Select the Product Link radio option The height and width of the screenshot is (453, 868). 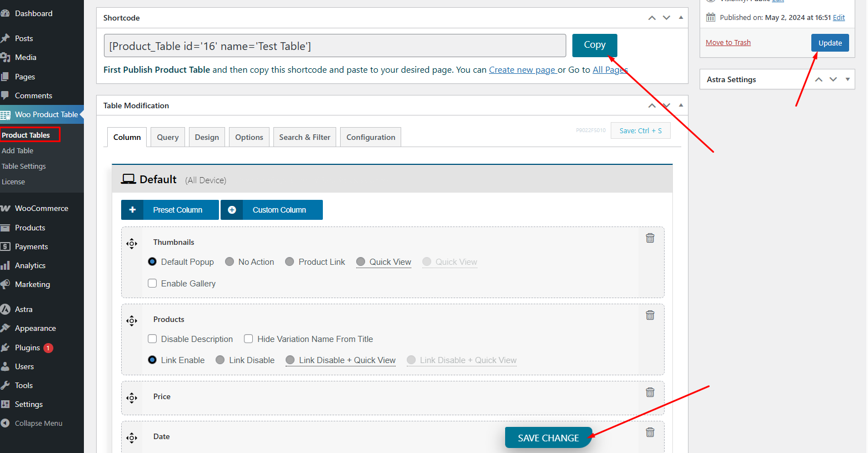[290, 261]
